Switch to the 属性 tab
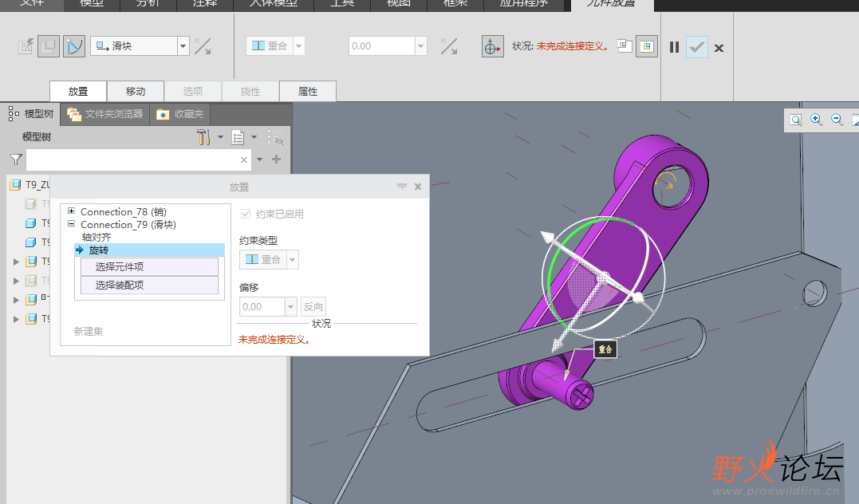 click(308, 92)
